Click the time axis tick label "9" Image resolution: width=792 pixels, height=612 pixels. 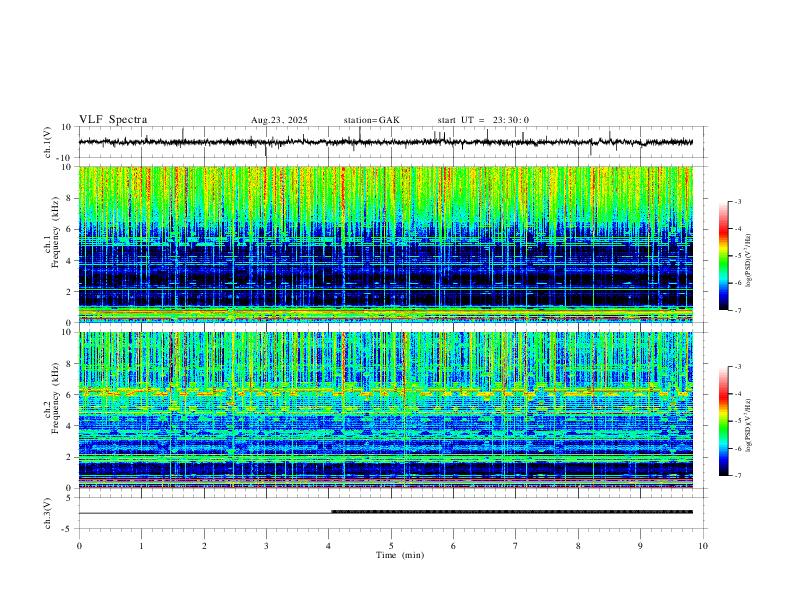(640, 546)
